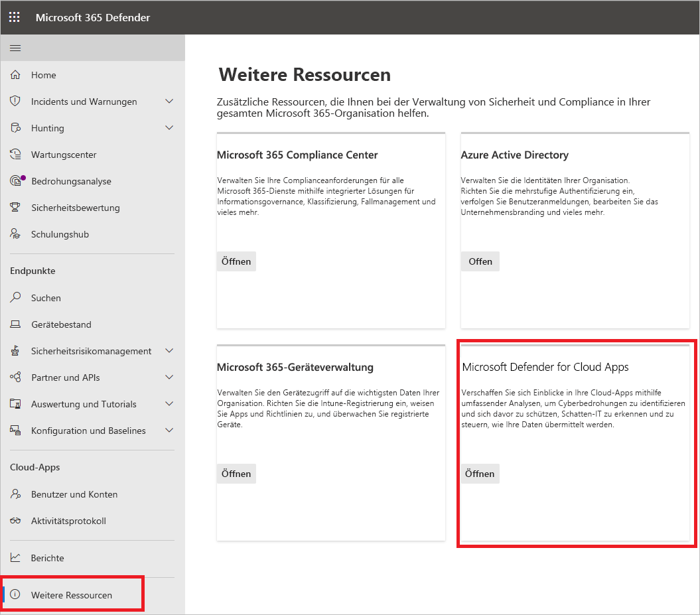Open Microsoft 365 Compliance Center button
The height and width of the screenshot is (615, 700).
point(236,261)
